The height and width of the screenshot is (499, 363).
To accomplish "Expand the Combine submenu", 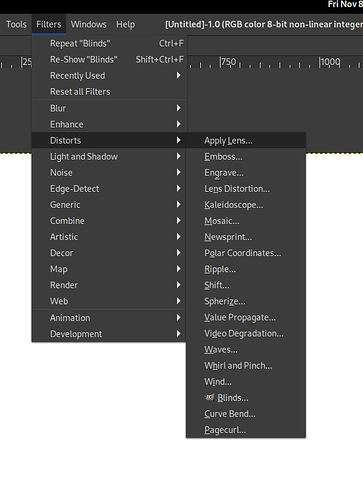I will pos(109,221).
